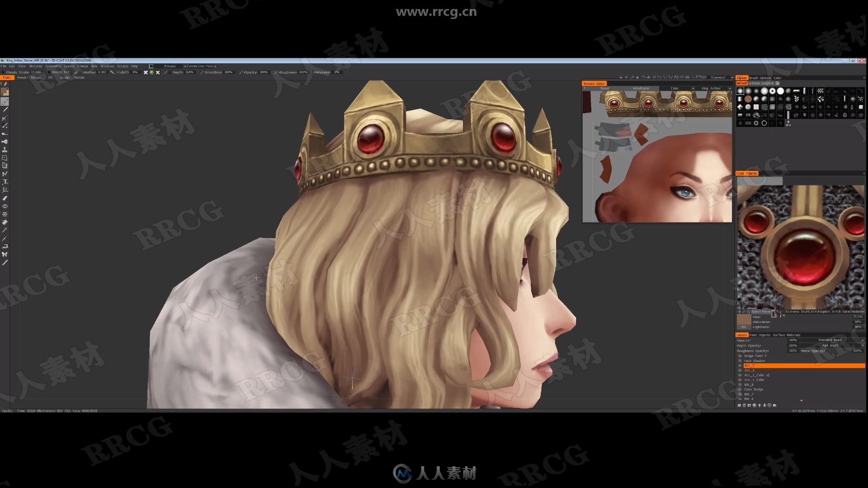Viewport: 868px width, 488px height.
Task: Open the Add depth dropdown
Action: pos(832,345)
